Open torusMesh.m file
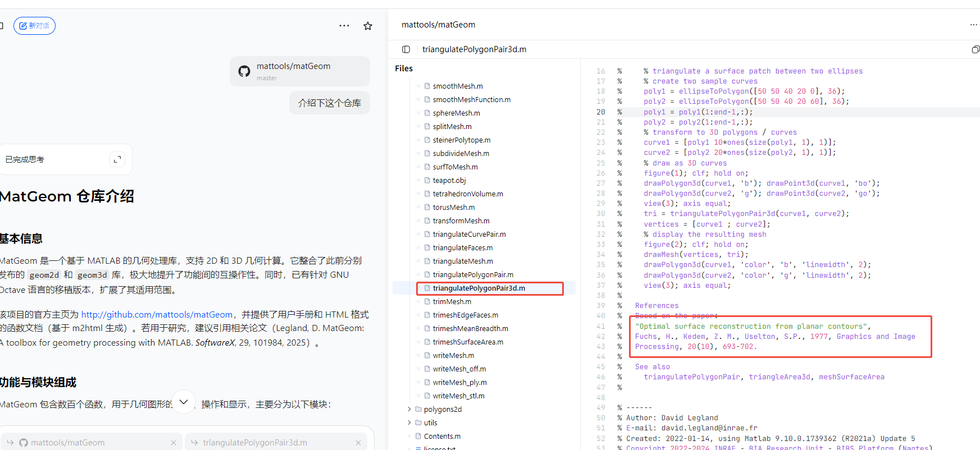Image resolution: width=980 pixels, height=450 pixels. (454, 207)
